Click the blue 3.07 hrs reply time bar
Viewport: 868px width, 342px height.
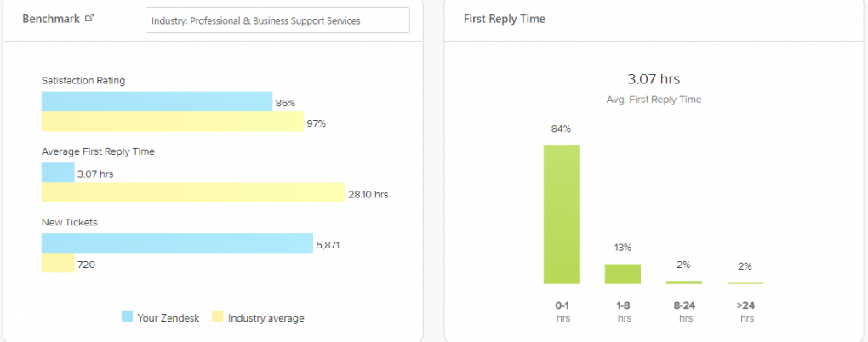tap(58, 173)
